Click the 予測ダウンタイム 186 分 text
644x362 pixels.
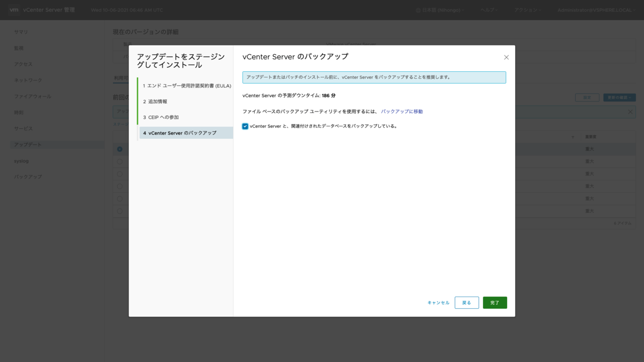(x=289, y=95)
